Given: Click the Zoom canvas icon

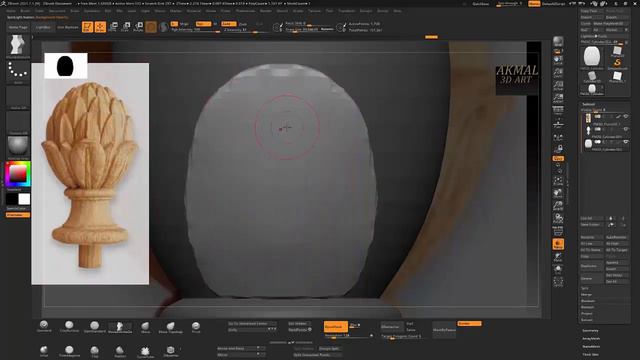Looking at the screenshot, I should pyautogui.click(x=558, y=73).
